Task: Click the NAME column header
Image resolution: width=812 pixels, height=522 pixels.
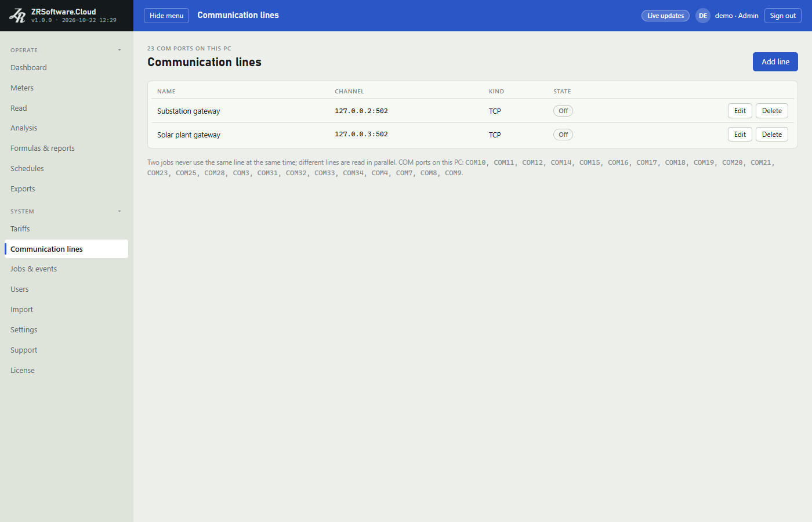Action: [166, 92]
